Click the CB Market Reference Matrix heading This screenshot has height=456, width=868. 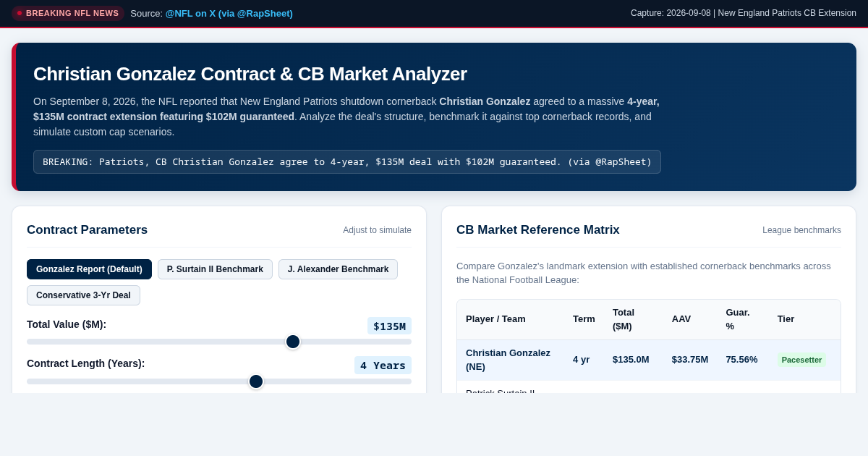pos(538,230)
